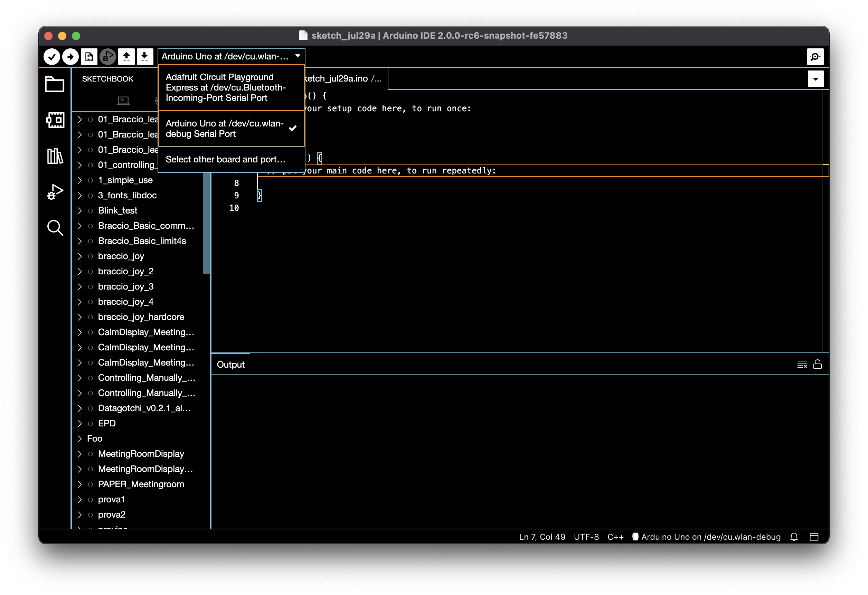Expand the Braccio_Basic_limit4s folder
The height and width of the screenshot is (595, 868).
[79, 241]
